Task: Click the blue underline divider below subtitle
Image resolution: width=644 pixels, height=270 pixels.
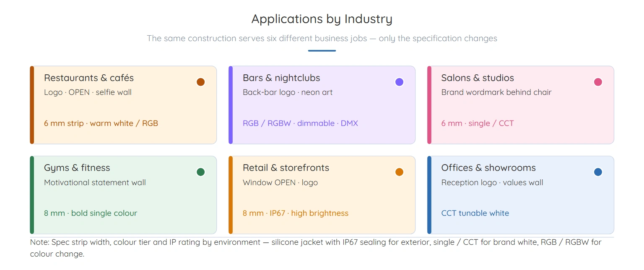Action: (x=322, y=51)
